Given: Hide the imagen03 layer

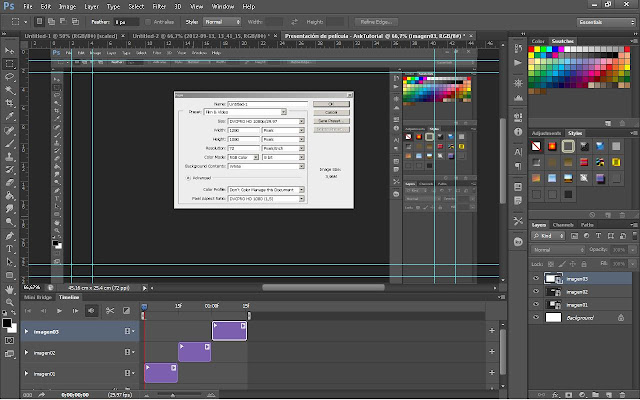Looking at the screenshot, I should (536, 279).
